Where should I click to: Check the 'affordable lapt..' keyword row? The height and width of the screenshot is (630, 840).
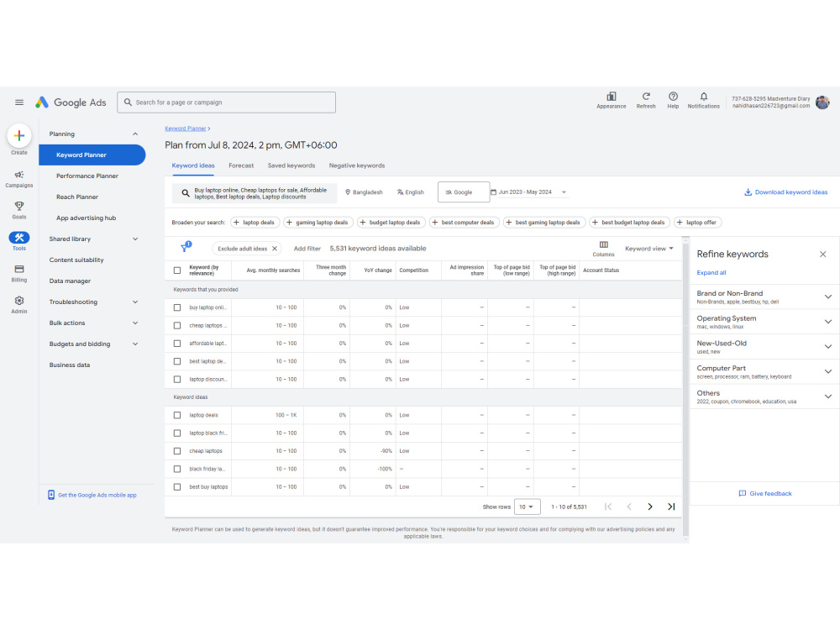[x=177, y=344]
